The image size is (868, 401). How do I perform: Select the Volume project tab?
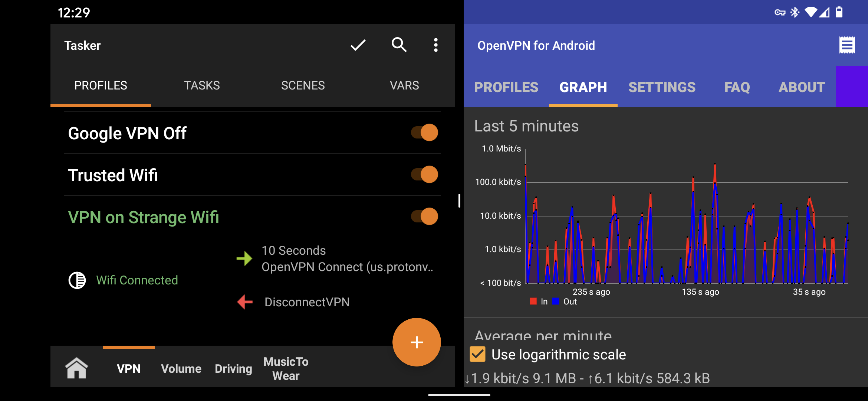[181, 368]
